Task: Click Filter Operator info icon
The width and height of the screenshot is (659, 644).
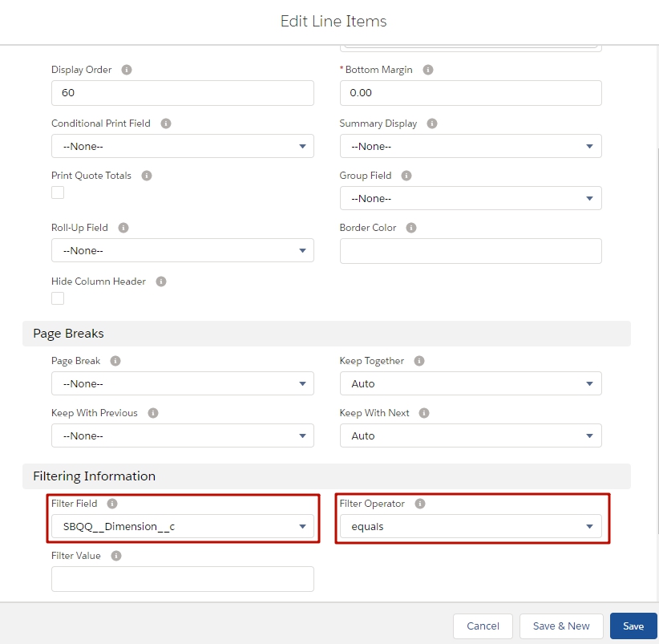Action: click(x=420, y=504)
